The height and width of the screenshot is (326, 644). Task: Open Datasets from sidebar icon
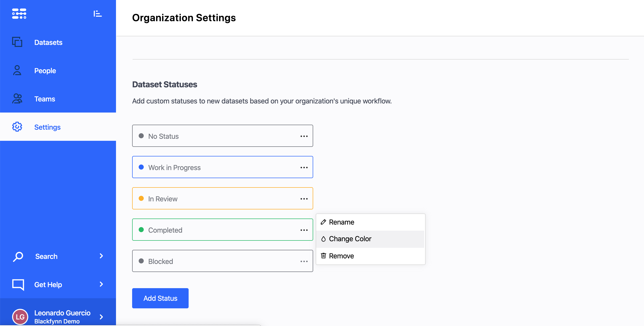(17, 42)
